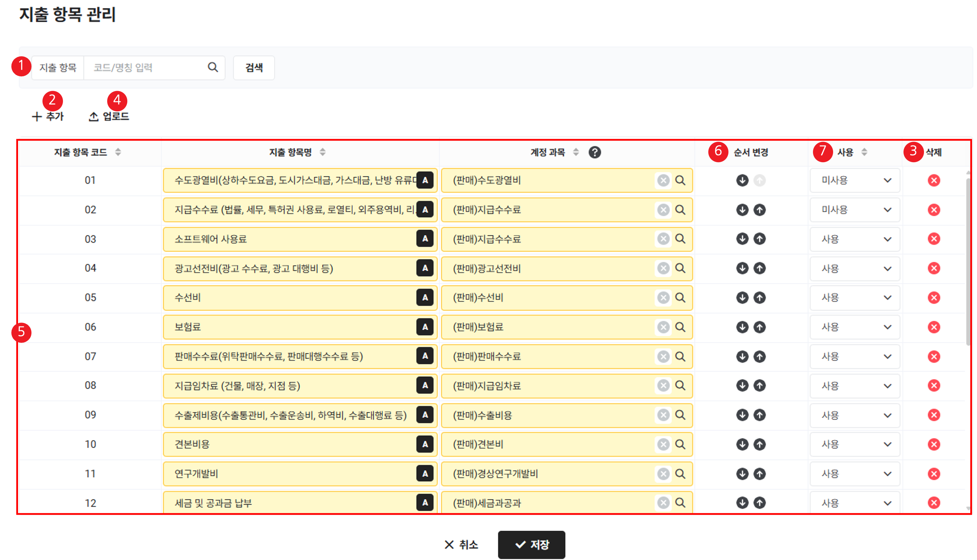Click the A translation icon for 견본비용

tap(425, 444)
